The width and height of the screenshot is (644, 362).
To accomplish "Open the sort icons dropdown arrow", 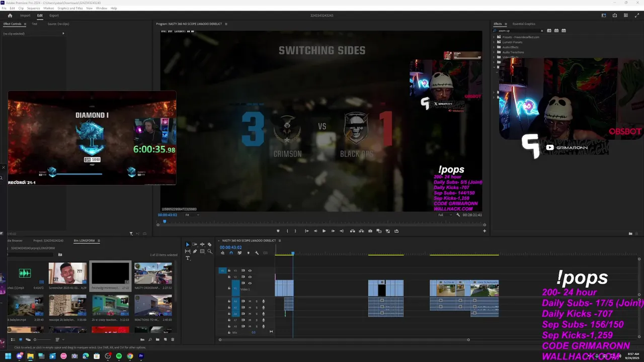I will (63, 339).
